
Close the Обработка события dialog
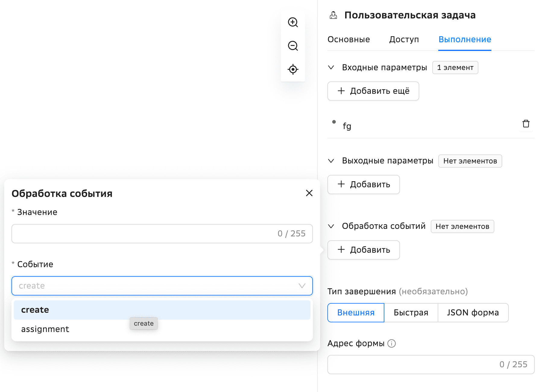click(309, 193)
